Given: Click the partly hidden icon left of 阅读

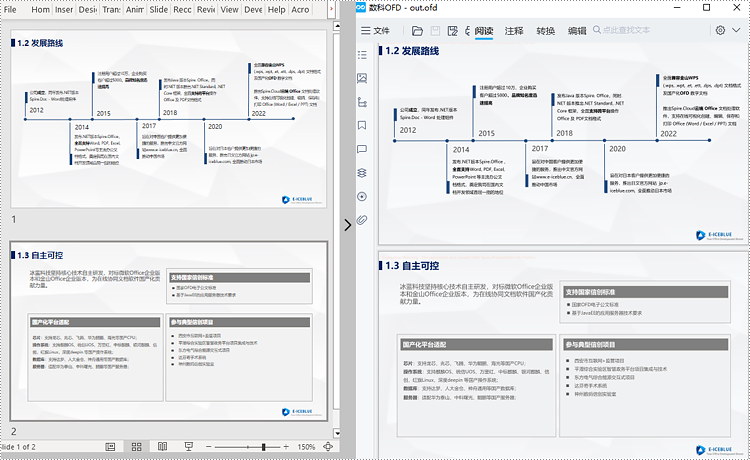Looking at the screenshot, I should [x=468, y=31].
